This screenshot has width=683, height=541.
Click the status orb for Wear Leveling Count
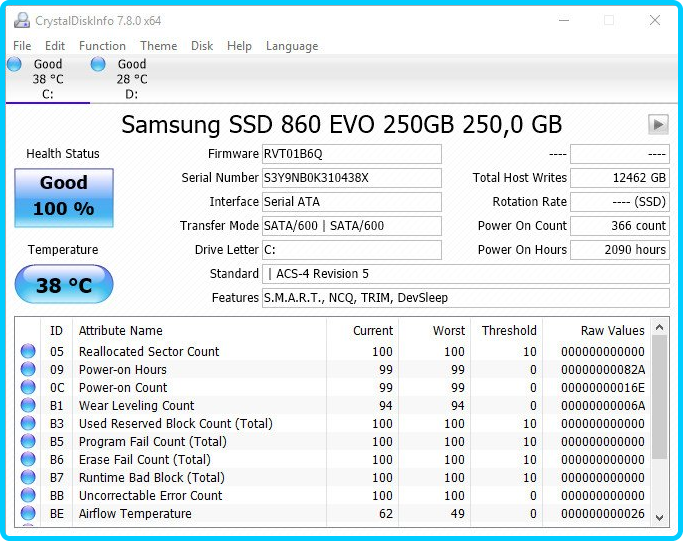(x=28, y=405)
